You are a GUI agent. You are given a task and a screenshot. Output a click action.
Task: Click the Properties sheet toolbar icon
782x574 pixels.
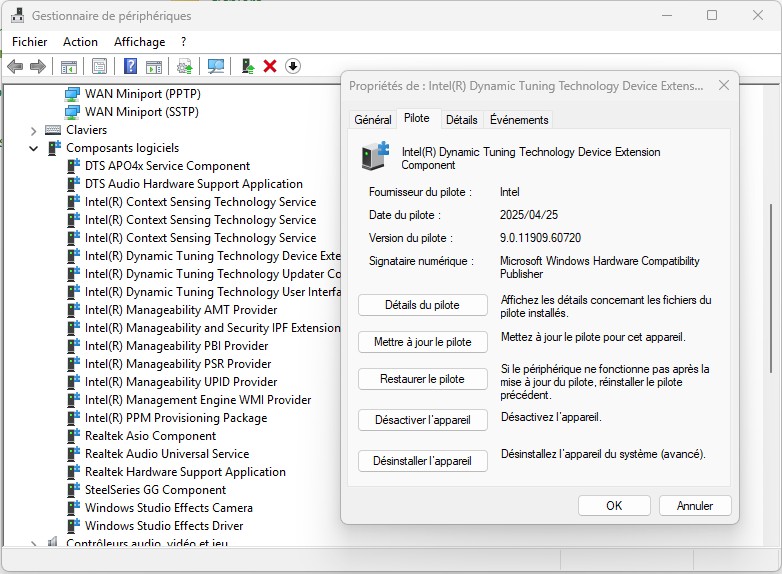[99, 66]
